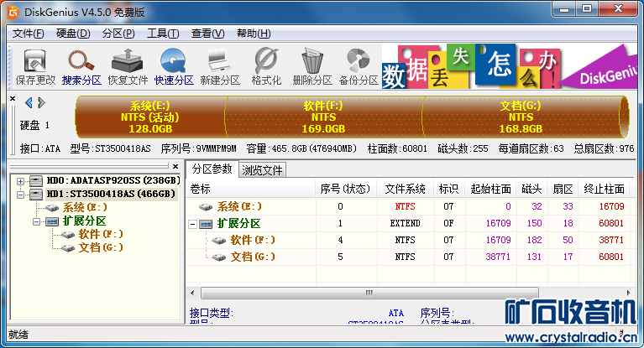The image size is (644, 348).
Task: Go to previous disk with left arrow
Action: tap(29, 102)
